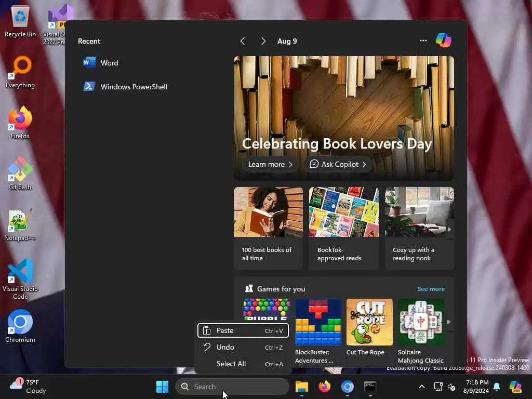Image resolution: width=532 pixels, height=399 pixels.
Task: Launch Git Bash desktop shortcut
Action: click(x=20, y=174)
